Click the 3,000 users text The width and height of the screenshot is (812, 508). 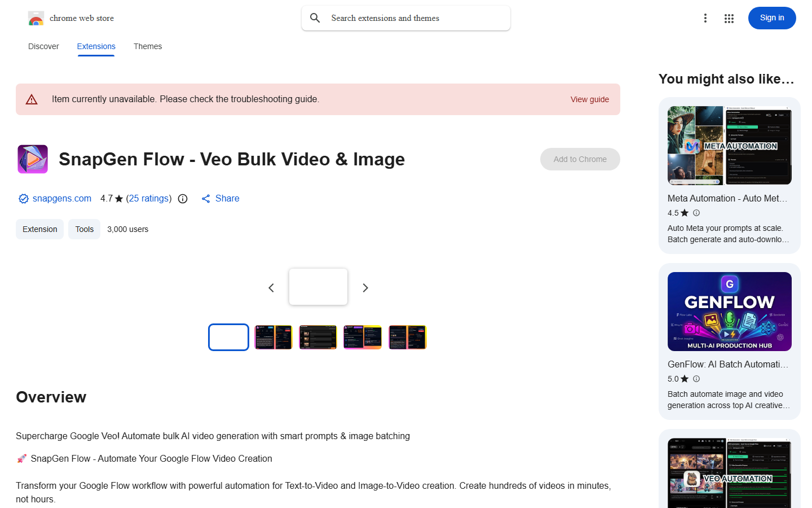point(128,229)
